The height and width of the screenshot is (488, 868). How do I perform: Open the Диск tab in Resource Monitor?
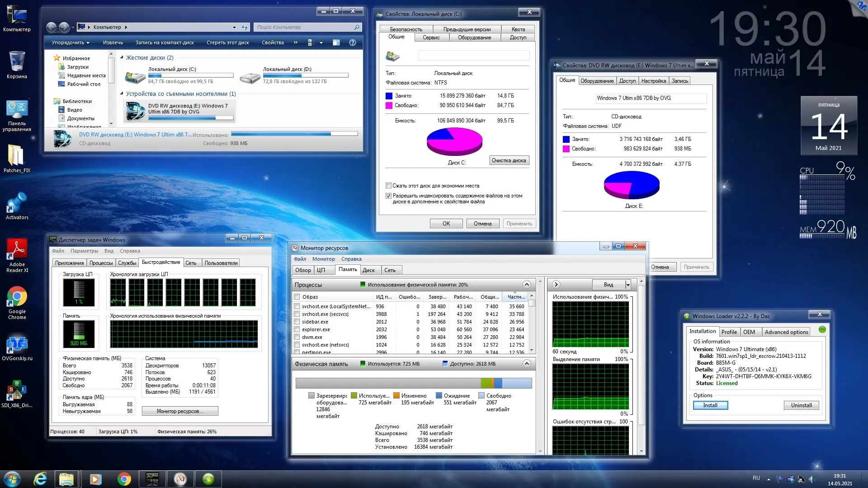click(368, 270)
